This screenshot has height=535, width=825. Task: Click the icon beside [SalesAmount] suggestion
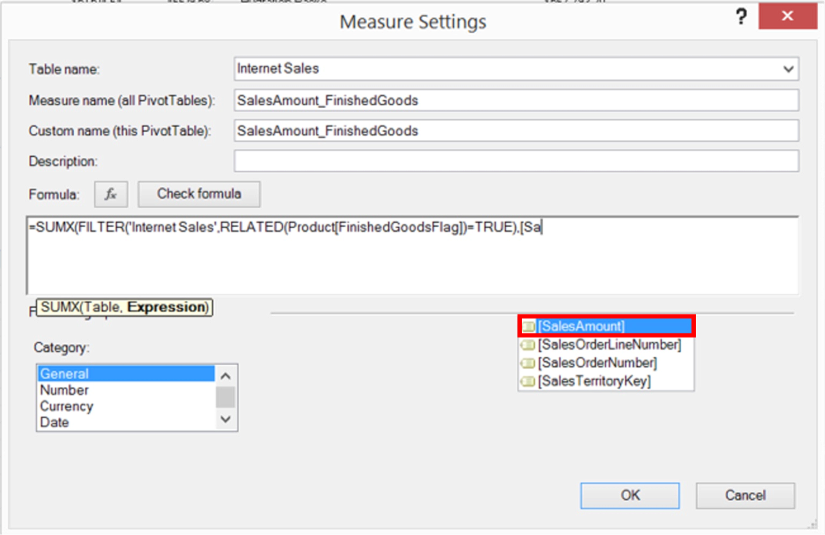(529, 326)
